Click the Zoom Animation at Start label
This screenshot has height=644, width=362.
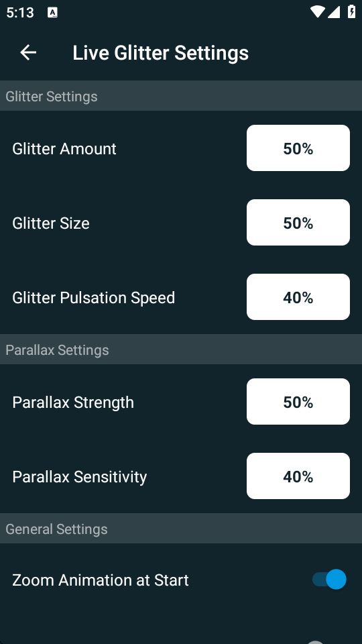pyautogui.click(x=101, y=580)
